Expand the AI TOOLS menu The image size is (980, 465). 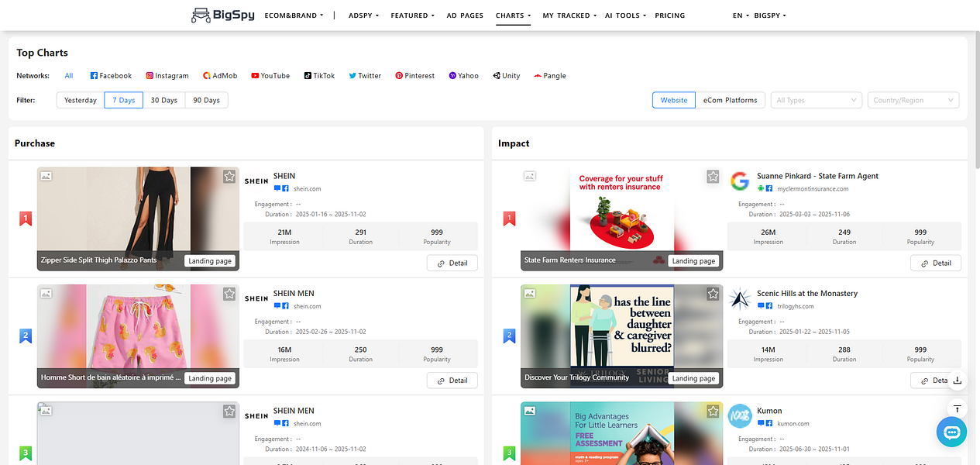(x=625, y=15)
